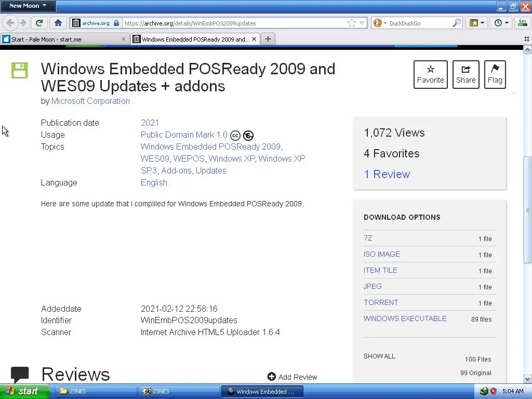Open the JPEG download option
This screenshot has width=532, height=399.
point(373,286)
